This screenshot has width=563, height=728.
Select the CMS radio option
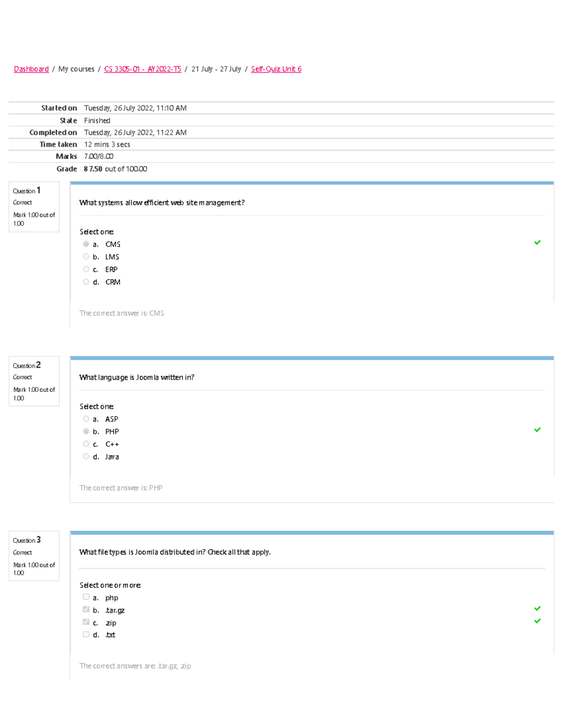pyautogui.click(x=86, y=244)
